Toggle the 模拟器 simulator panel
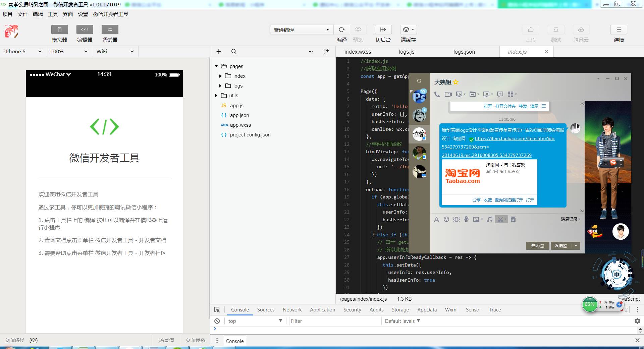This screenshot has width=644, height=349. pos(60,30)
